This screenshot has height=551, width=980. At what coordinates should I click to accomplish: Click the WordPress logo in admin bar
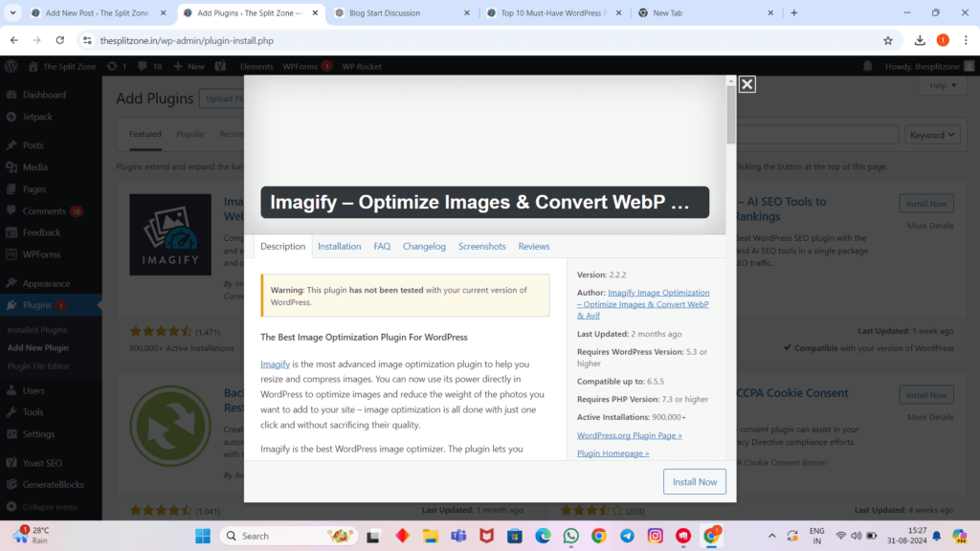[11, 66]
